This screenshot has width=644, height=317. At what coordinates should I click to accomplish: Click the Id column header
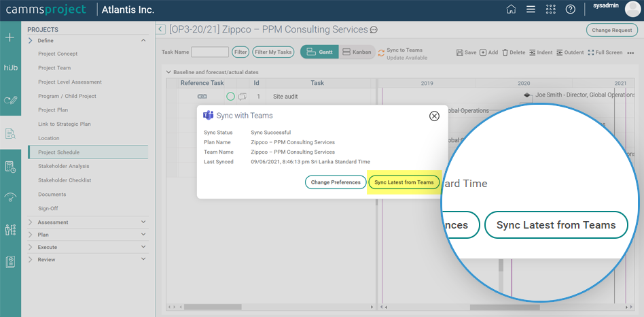256,83
